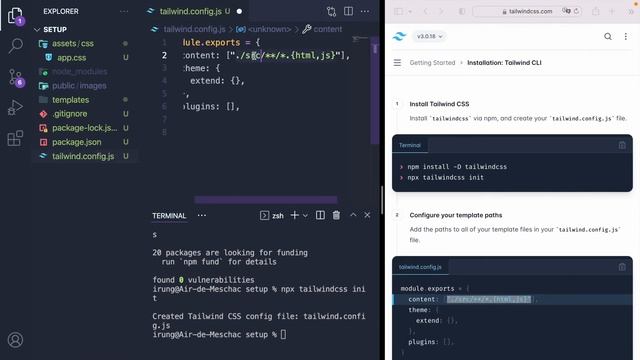This screenshot has width=640, height=360.
Task: Open package.json file
Action: [x=76, y=142]
